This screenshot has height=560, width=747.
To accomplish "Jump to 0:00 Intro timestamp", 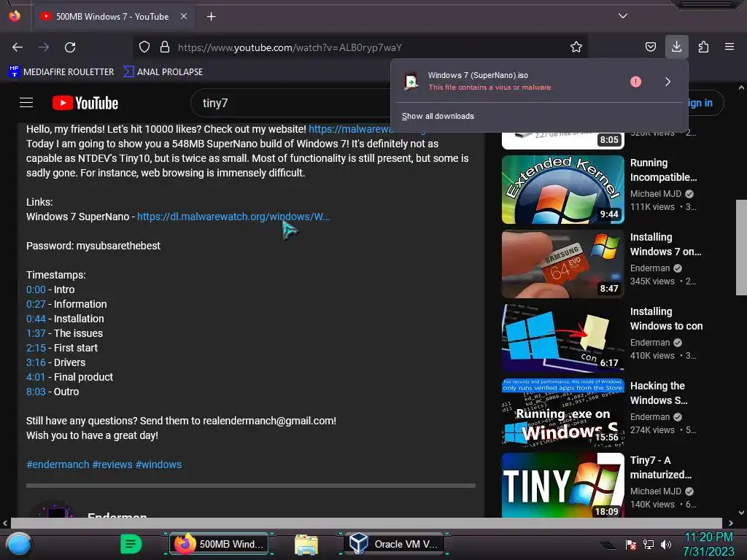I will [x=36, y=289].
